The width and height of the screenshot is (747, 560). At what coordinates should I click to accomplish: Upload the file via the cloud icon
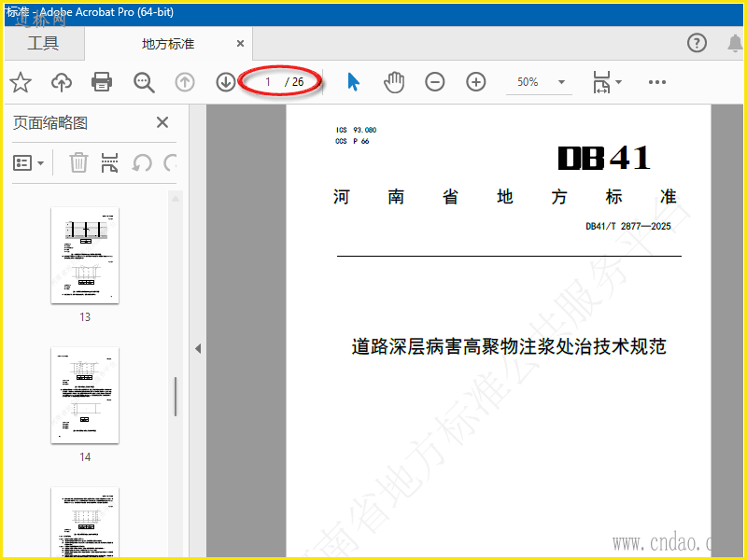pos(62,82)
